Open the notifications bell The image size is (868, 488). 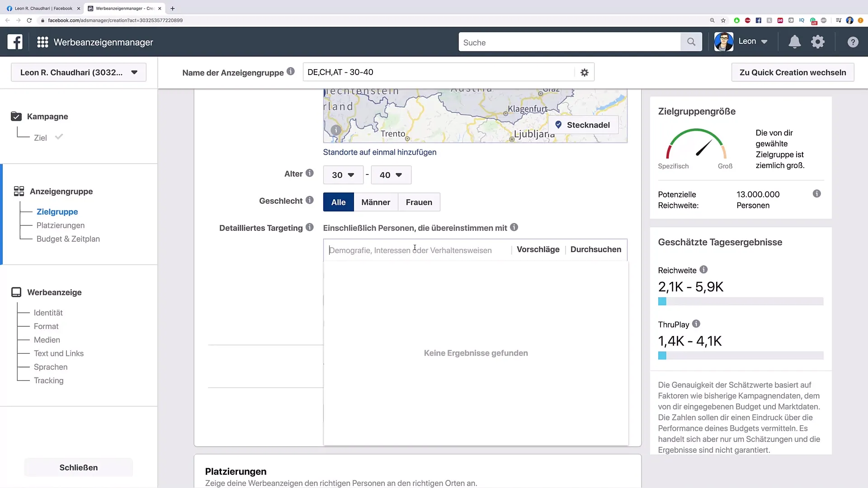pyautogui.click(x=794, y=42)
